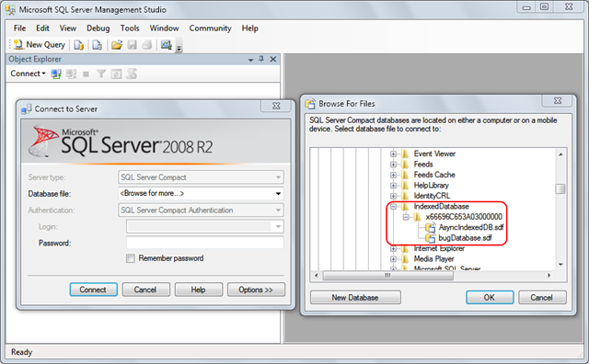This screenshot has width=589, height=364.
Task: Expand the Event Viewer folder
Action: pos(393,154)
